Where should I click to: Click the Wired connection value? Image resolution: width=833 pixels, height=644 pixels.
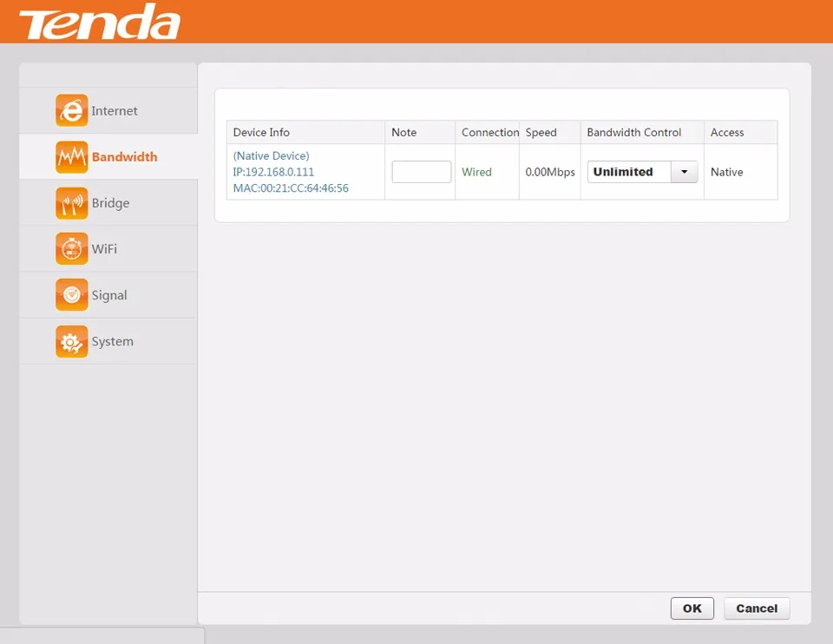[x=476, y=172]
